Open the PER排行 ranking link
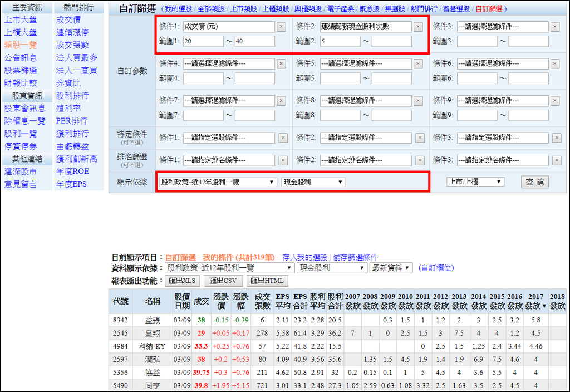Image resolution: width=570 pixels, height=392 pixels. click(72, 121)
